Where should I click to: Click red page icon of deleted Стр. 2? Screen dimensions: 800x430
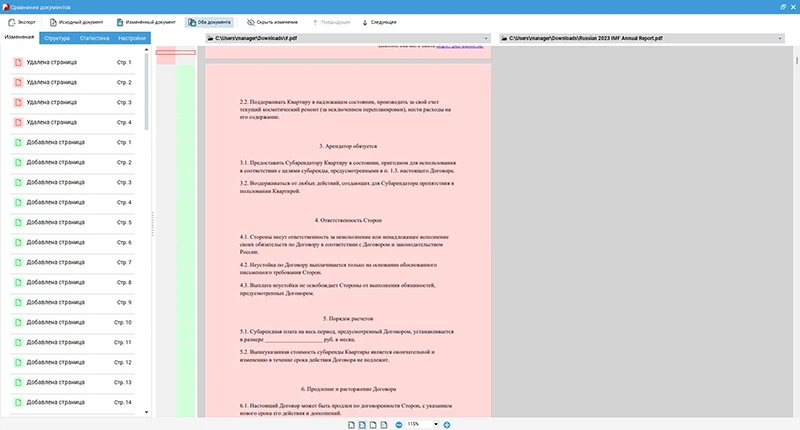(18, 82)
